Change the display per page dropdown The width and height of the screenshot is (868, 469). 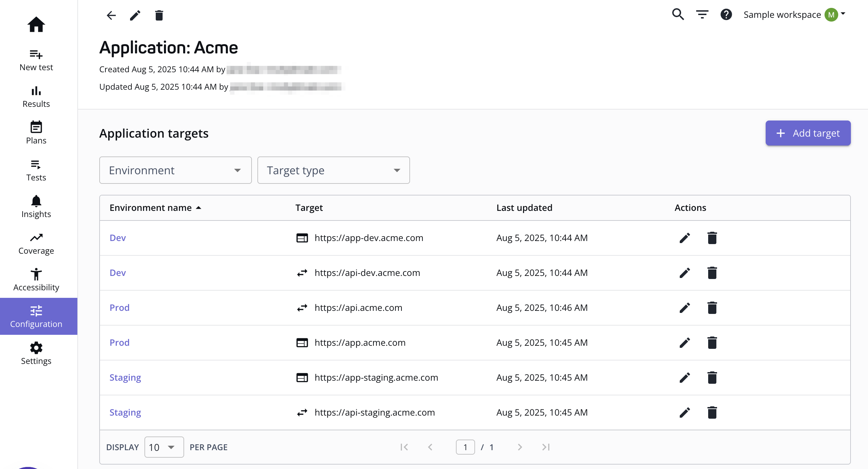pyautogui.click(x=164, y=447)
